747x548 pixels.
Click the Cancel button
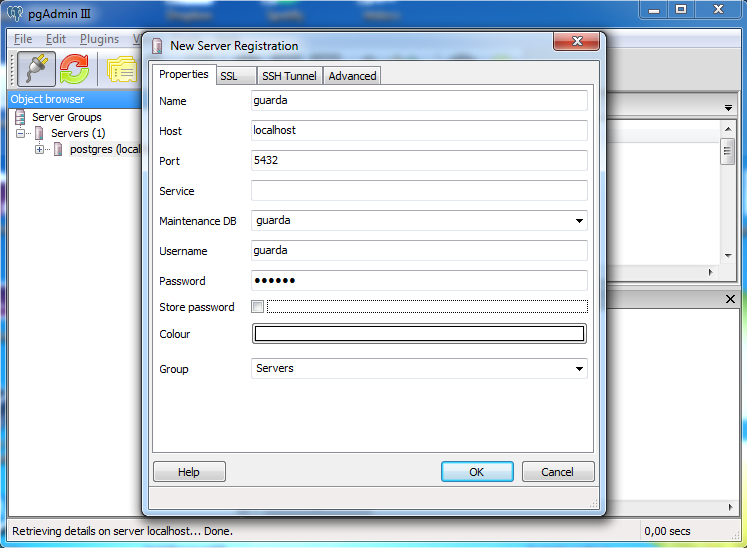(558, 472)
